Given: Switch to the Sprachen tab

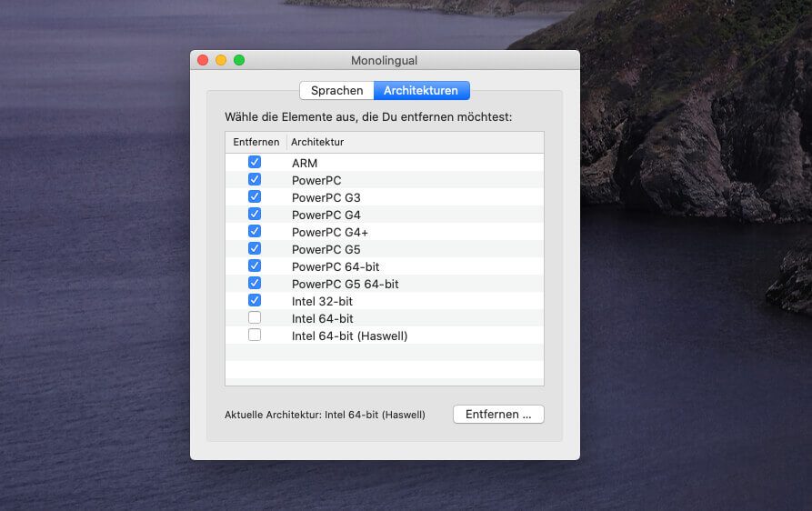Looking at the screenshot, I should tap(336, 91).
